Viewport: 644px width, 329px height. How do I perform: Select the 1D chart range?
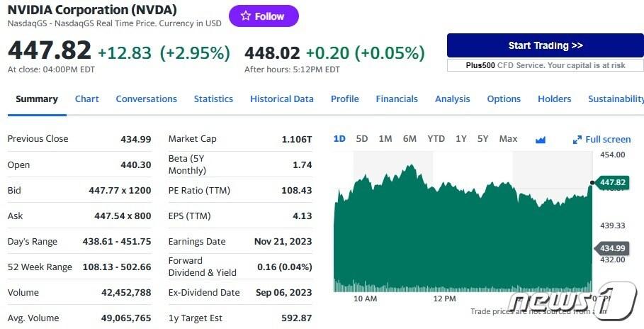[x=339, y=139]
